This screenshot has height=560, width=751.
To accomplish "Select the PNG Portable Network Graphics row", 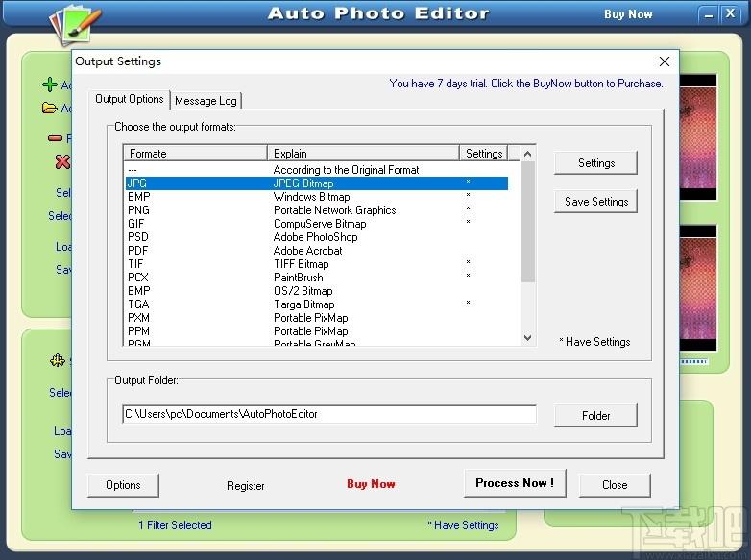I will pos(317,210).
